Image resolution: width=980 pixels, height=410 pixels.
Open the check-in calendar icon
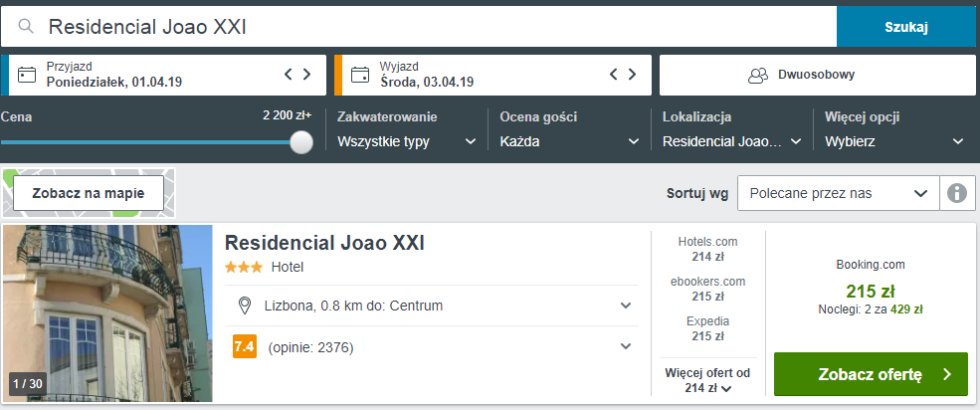tap(27, 75)
